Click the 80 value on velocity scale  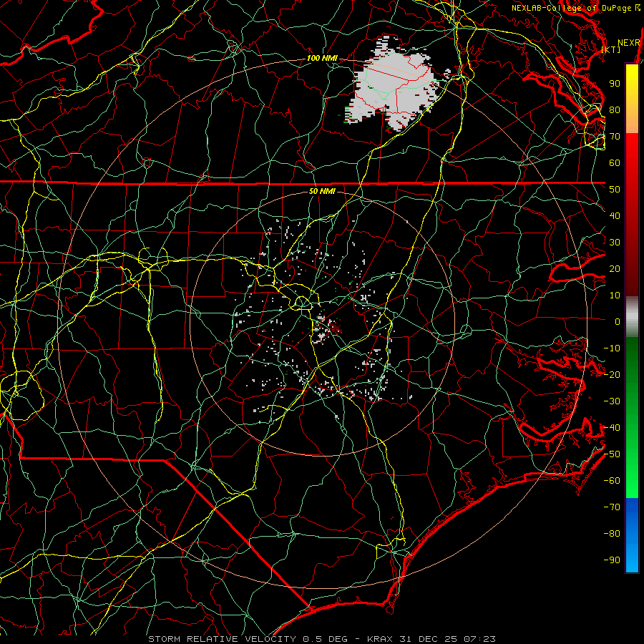pyautogui.click(x=615, y=110)
